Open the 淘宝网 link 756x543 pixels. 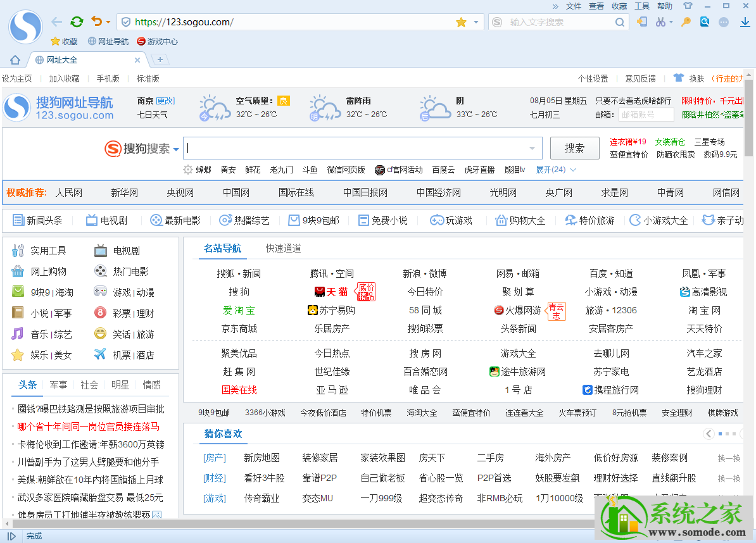[704, 310]
